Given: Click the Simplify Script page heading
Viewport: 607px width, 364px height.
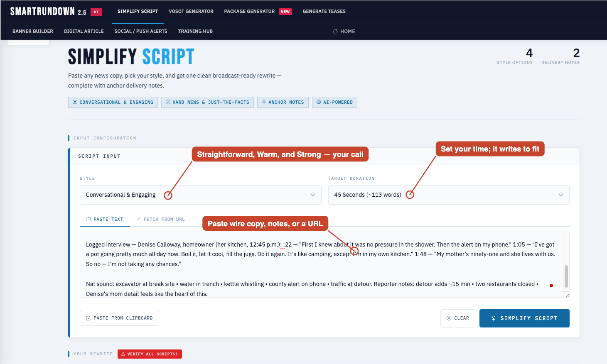Looking at the screenshot, I should pyautogui.click(x=131, y=57).
